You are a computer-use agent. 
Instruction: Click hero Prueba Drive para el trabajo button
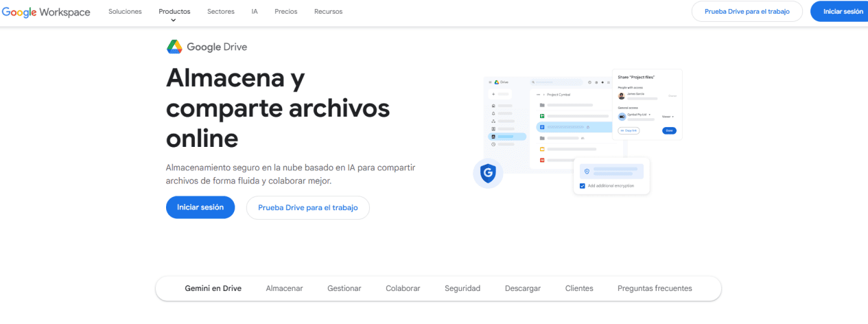point(308,207)
